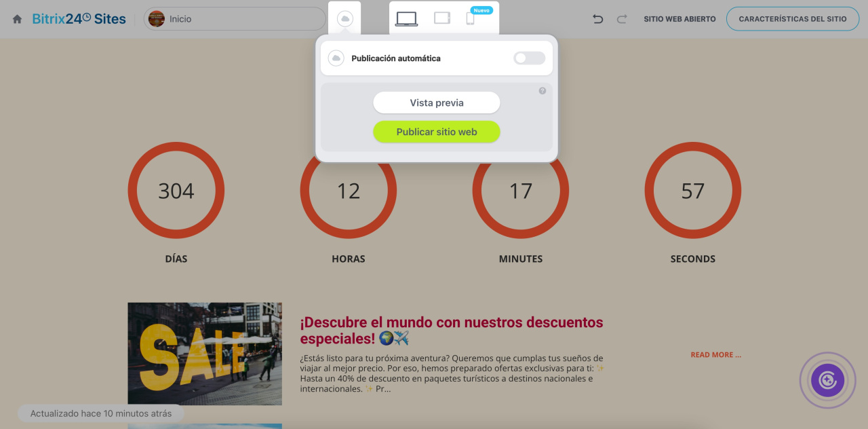Enable the Publicación automática switch
868x429 pixels.
(529, 58)
